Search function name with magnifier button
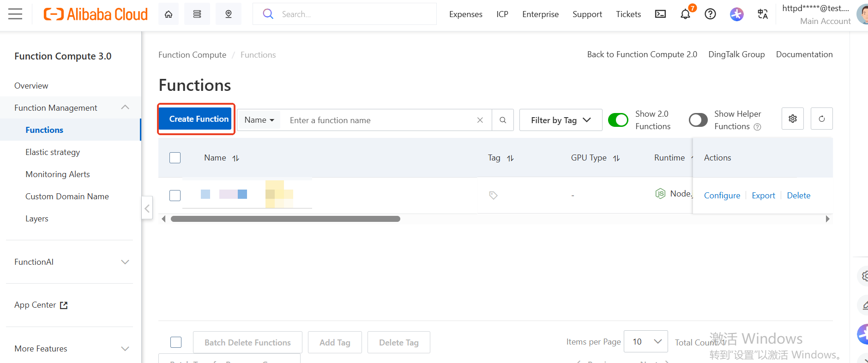 pyautogui.click(x=503, y=120)
